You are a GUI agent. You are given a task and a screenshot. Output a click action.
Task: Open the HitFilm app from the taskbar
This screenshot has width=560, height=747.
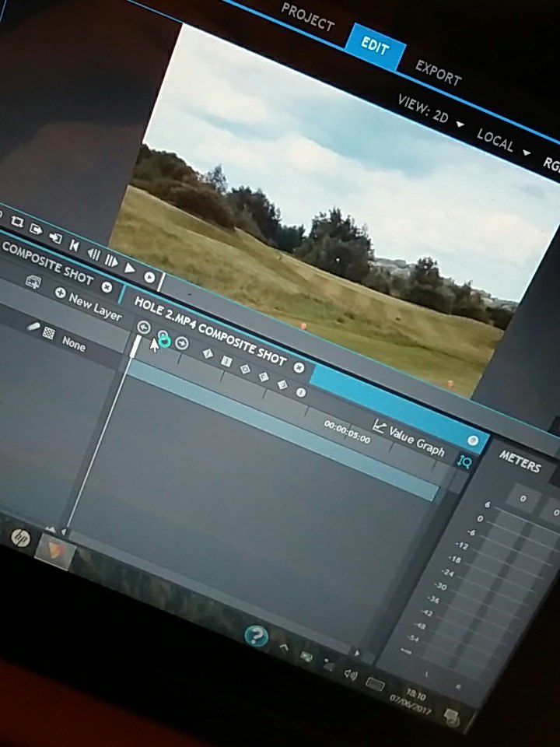click(54, 552)
